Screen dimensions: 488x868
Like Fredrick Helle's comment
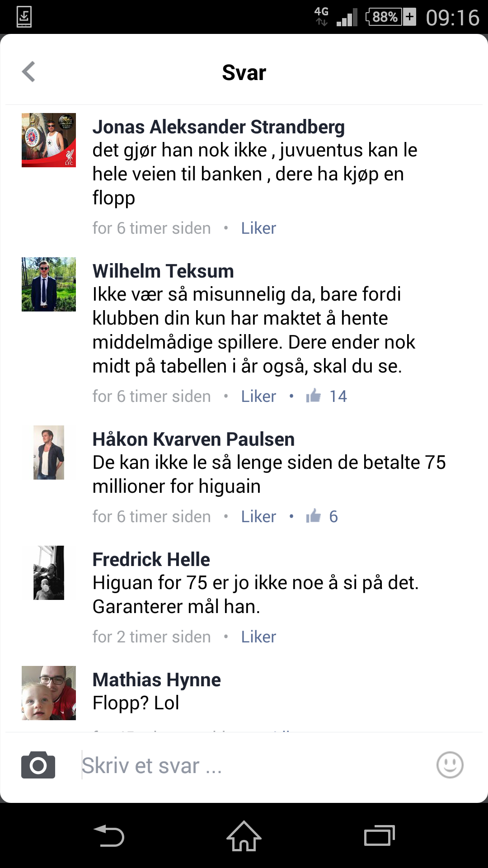258,637
